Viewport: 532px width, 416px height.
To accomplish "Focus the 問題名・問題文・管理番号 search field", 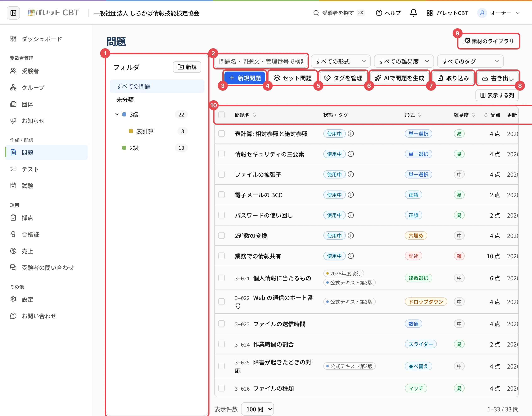I will point(261,61).
